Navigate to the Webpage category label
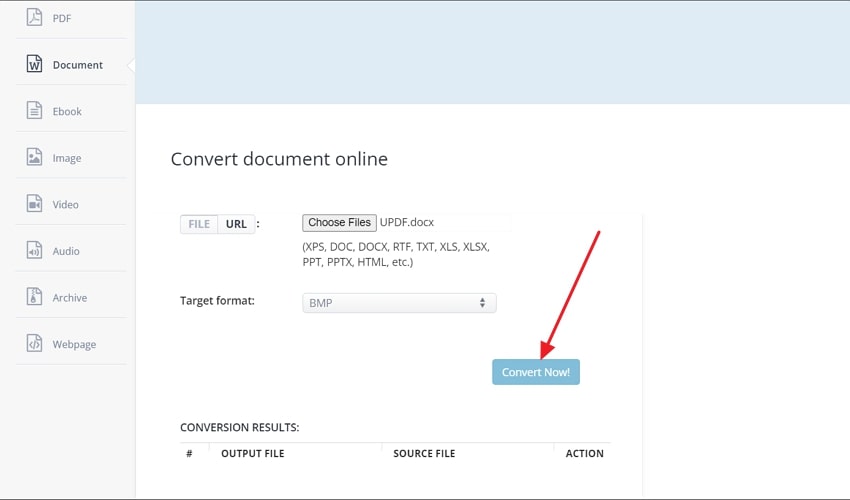 (74, 344)
